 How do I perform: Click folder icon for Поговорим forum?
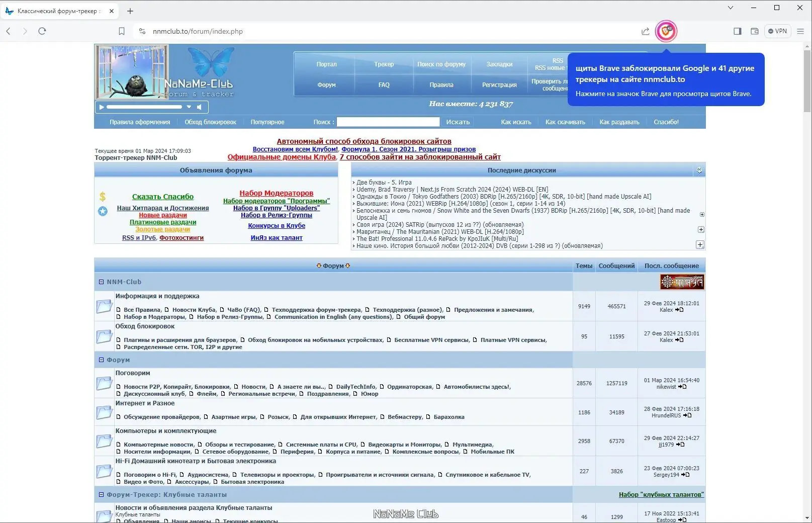coord(104,383)
